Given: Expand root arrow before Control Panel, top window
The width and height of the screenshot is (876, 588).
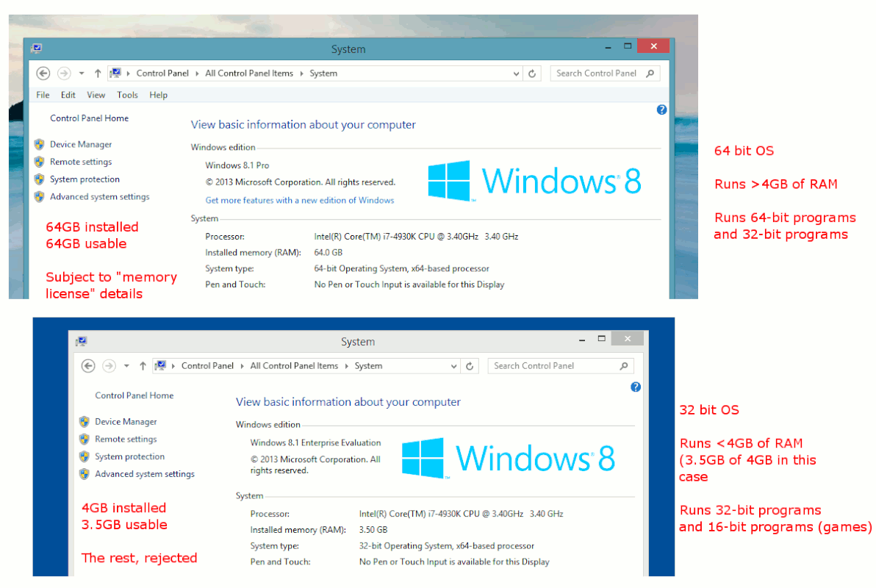Looking at the screenshot, I should pyautogui.click(x=129, y=73).
